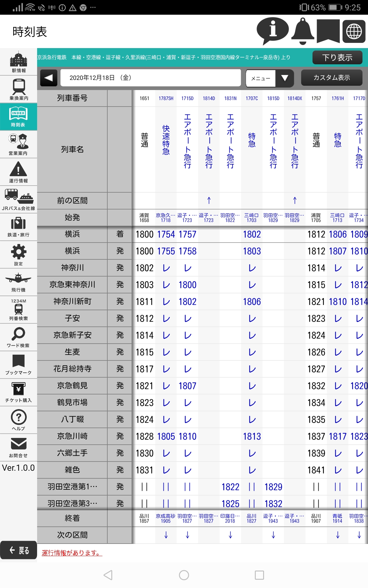
Task: Tap 1806 time at 神奈川新町
Action: [x=252, y=302]
